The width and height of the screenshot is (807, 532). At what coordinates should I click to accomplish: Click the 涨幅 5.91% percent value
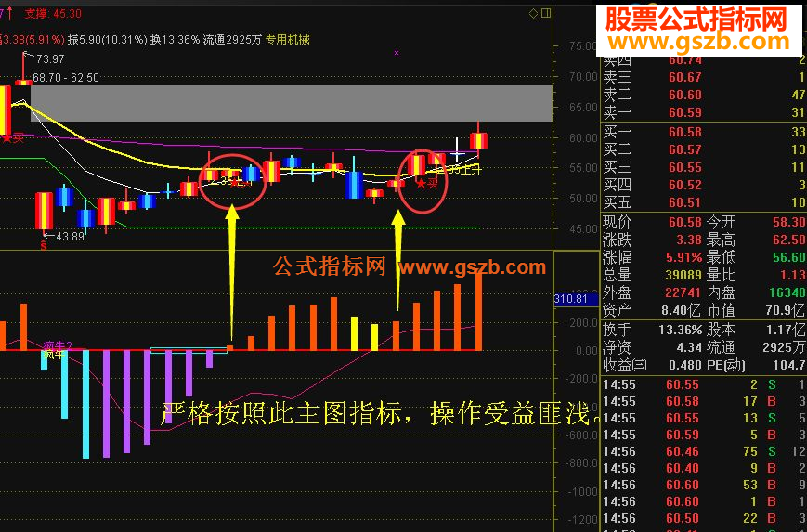684,257
